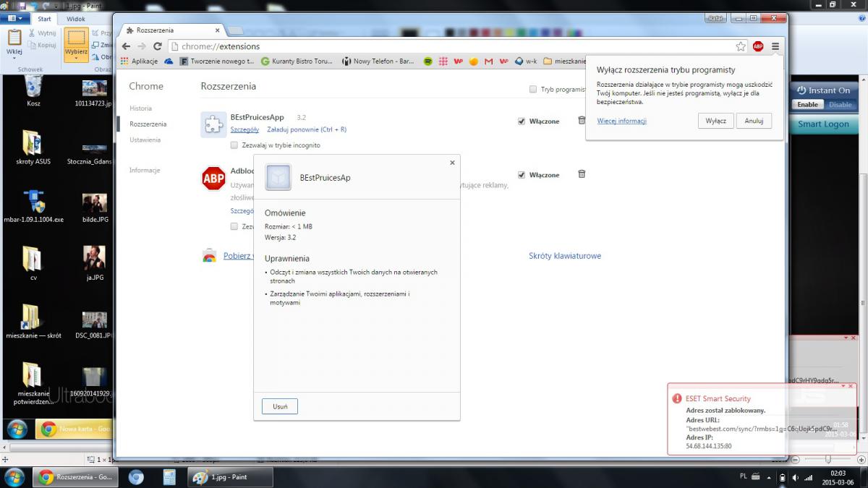Image resolution: width=868 pixels, height=488 pixels.
Task: Open the Kosz recycle bin on desktop
Action: point(33,92)
